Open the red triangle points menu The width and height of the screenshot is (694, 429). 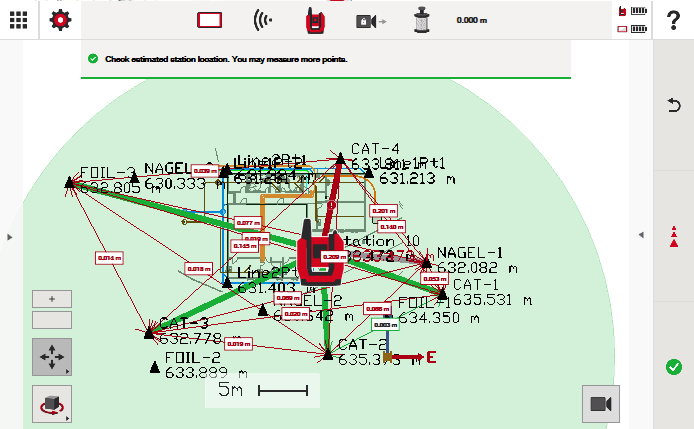673,237
